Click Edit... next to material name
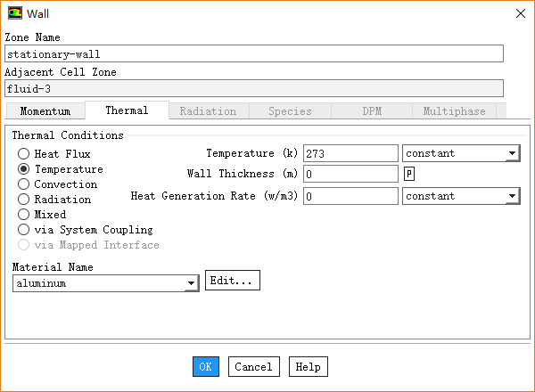The width and height of the screenshot is (535, 392). [x=232, y=281]
